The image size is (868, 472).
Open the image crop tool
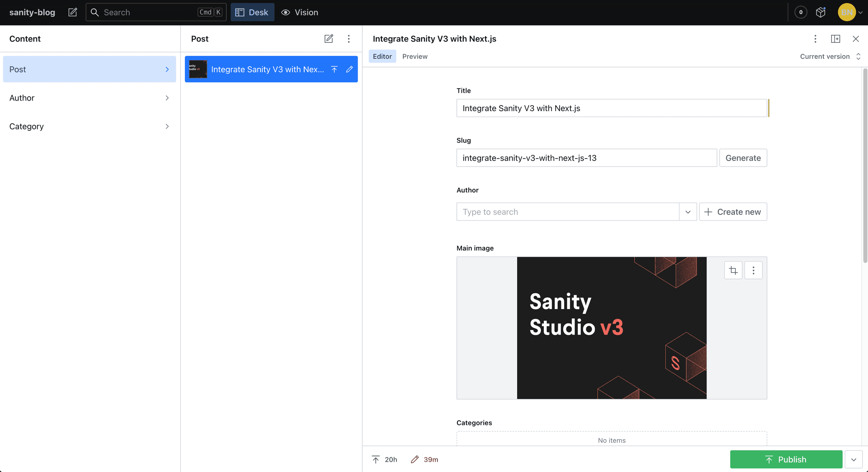pyautogui.click(x=733, y=270)
